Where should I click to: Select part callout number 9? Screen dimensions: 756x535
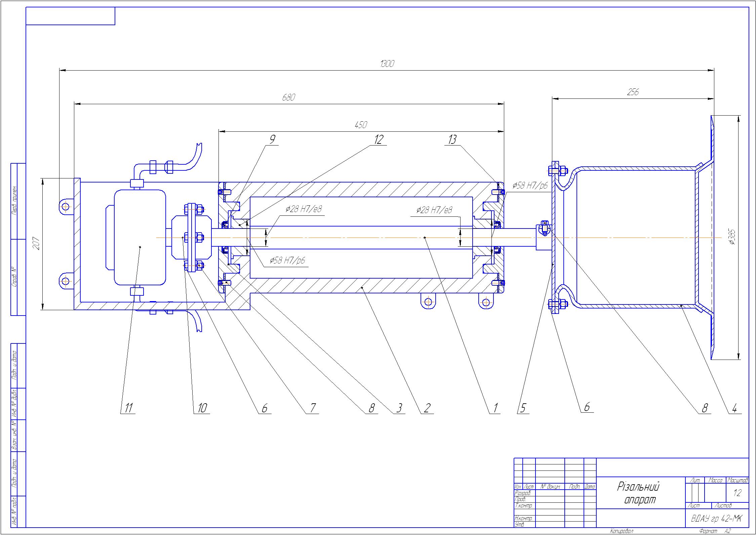(x=272, y=139)
